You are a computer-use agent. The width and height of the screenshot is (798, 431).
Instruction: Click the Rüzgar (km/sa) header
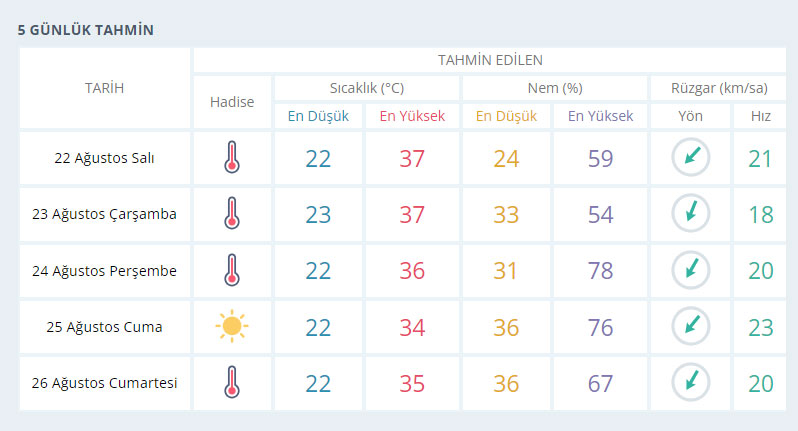pos(719,88)
